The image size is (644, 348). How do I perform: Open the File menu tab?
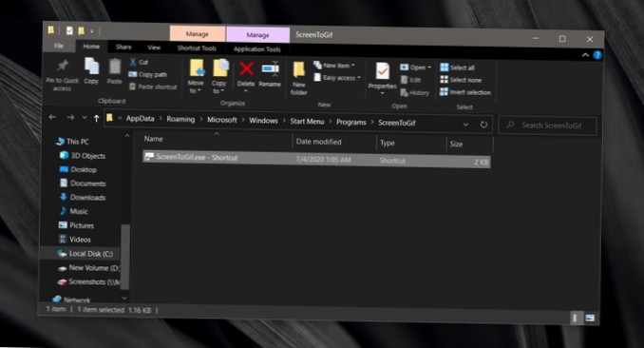[x=59, y=46]
